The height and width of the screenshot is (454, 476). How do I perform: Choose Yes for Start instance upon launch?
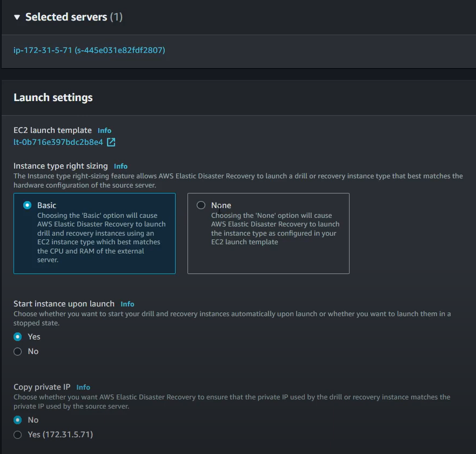point(18,337)
